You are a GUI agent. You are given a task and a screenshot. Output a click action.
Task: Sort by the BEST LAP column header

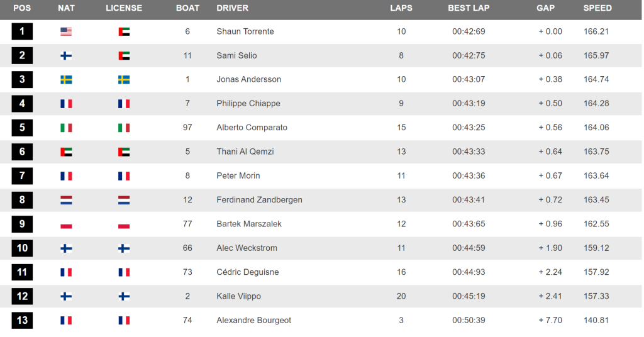(x=469, y=8)
